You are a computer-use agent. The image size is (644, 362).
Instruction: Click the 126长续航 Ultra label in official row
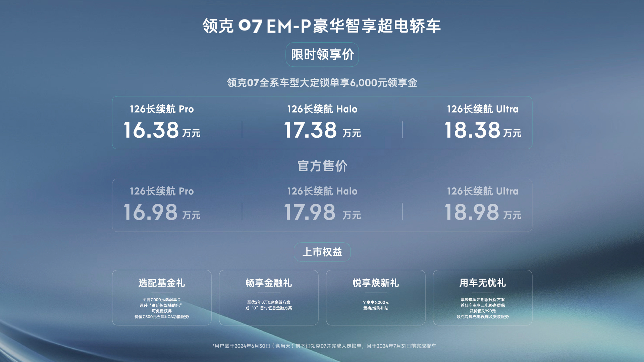point(483,191)
